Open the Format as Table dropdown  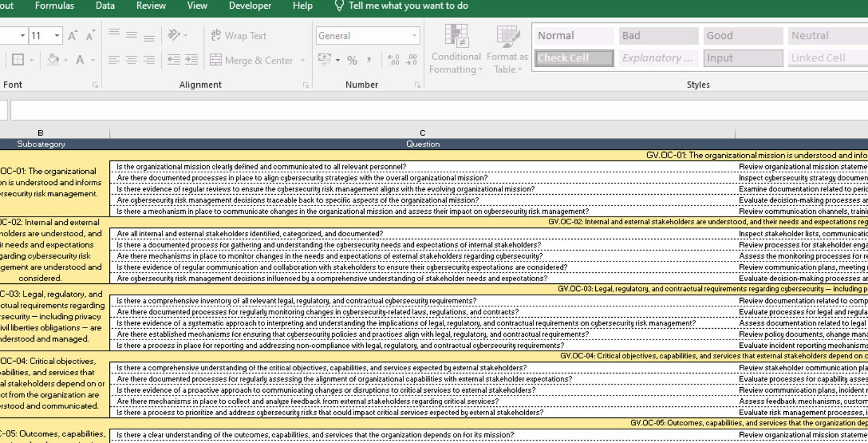point(507,49)
